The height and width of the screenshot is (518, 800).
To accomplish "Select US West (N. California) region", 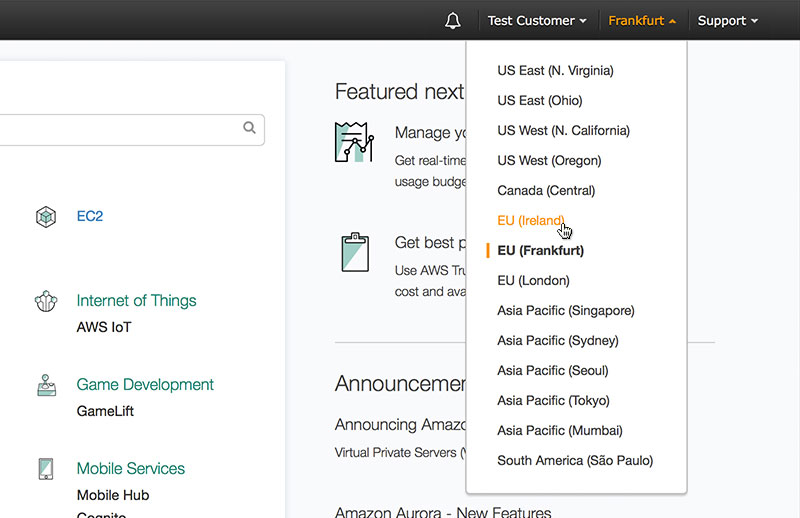I will (563, 131).
